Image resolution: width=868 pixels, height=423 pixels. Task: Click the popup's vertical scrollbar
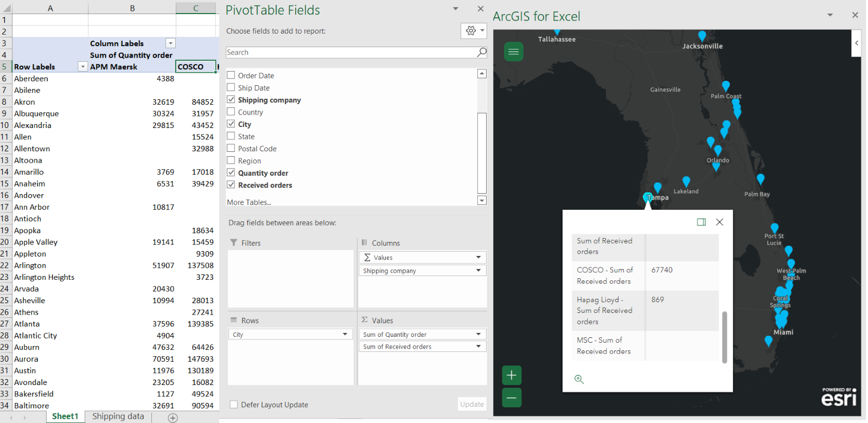point(724,337)
